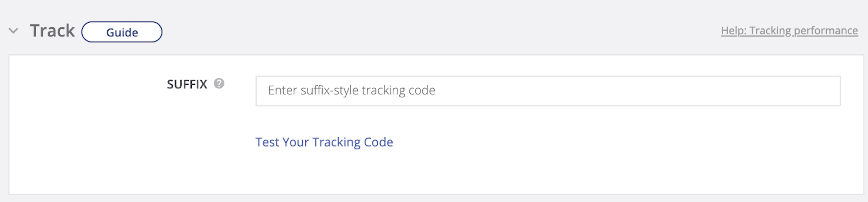View info via the grey question icon
The height and width of the screenshot is (202, 868).
(x=219, y=83)
